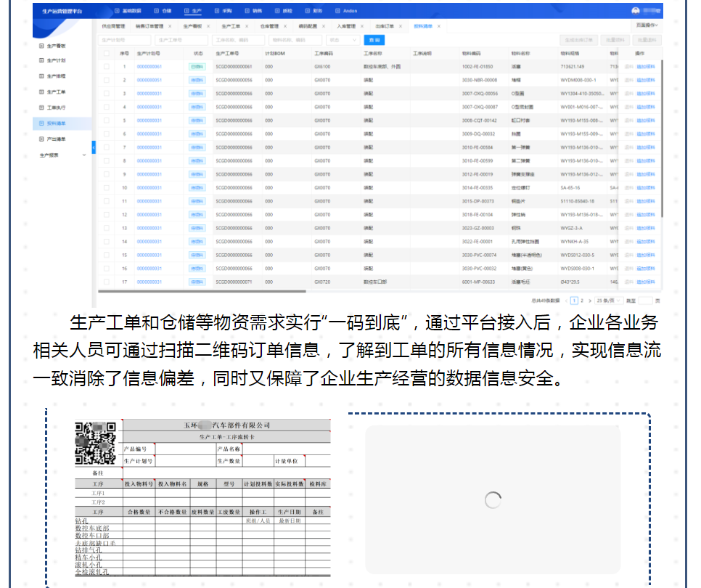The height and width of the screenshot is (588, 701).
Task: Switch to the 生产工单 tab
Action: tap(231, 25)
